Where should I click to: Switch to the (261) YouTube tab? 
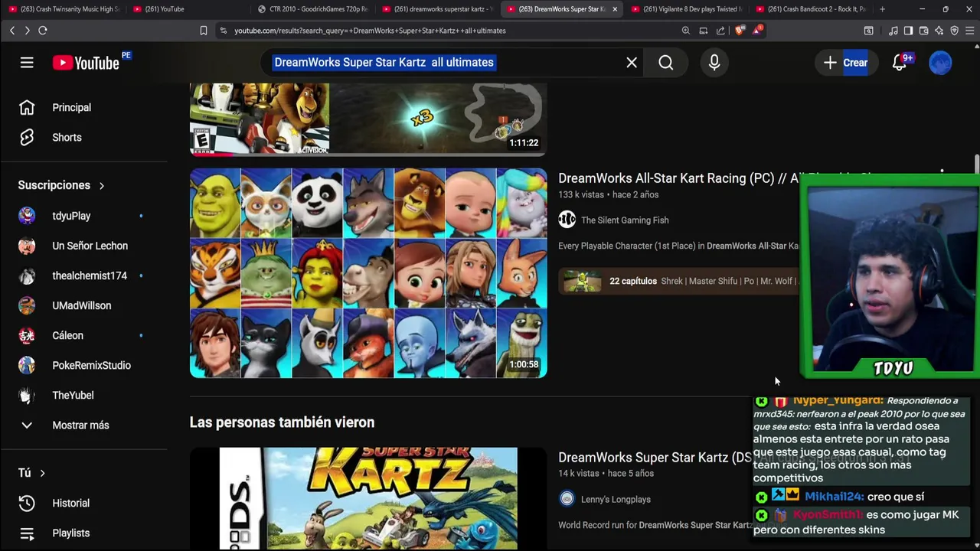(x=188, y=9)
